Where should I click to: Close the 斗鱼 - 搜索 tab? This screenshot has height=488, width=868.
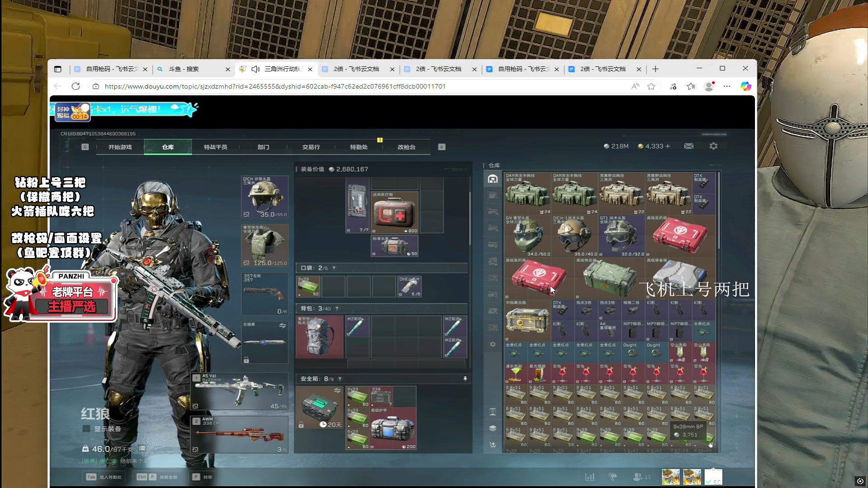click(228, 69)
